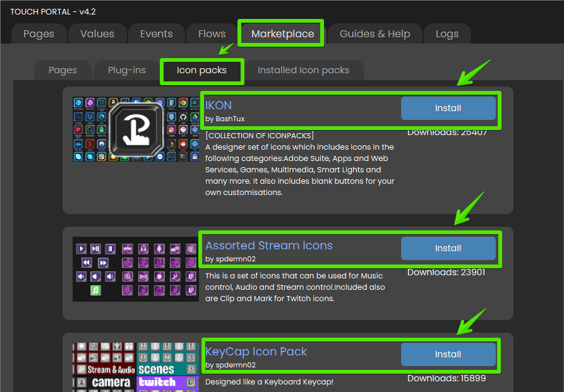
Task: Select the Marketplace tab
Action: coord(283,34)
